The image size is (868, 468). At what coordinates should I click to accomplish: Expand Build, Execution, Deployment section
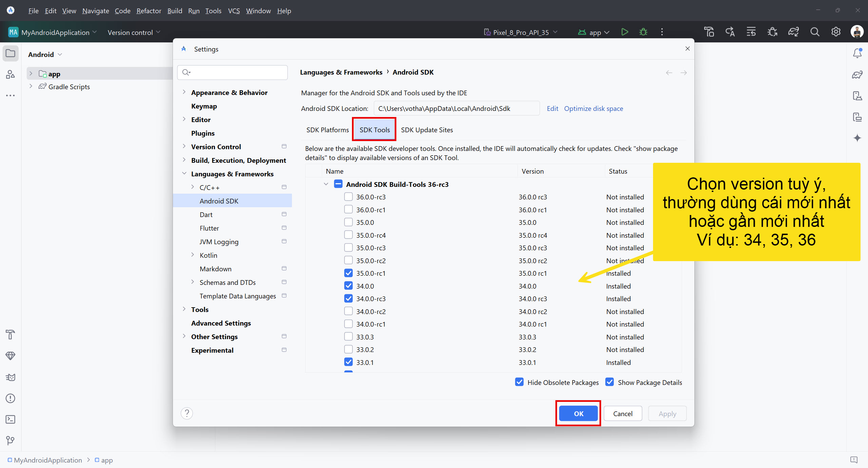click(x=184, y=160)
